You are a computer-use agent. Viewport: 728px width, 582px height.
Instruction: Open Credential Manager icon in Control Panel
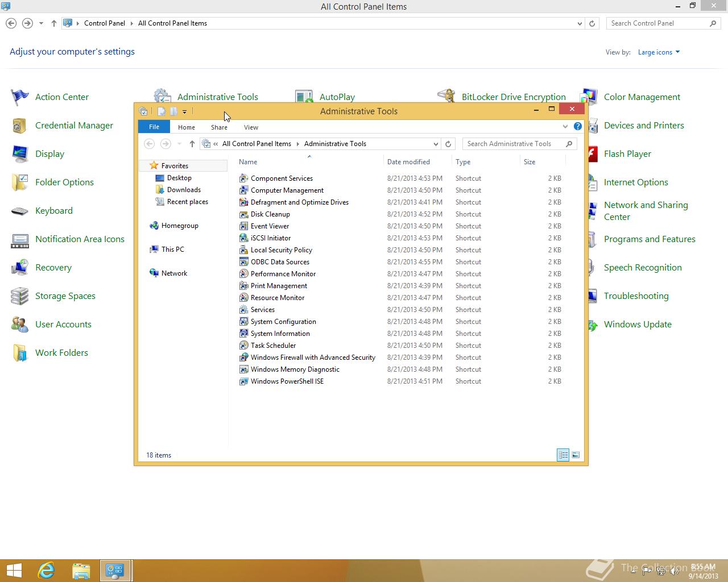coord(20,126)
